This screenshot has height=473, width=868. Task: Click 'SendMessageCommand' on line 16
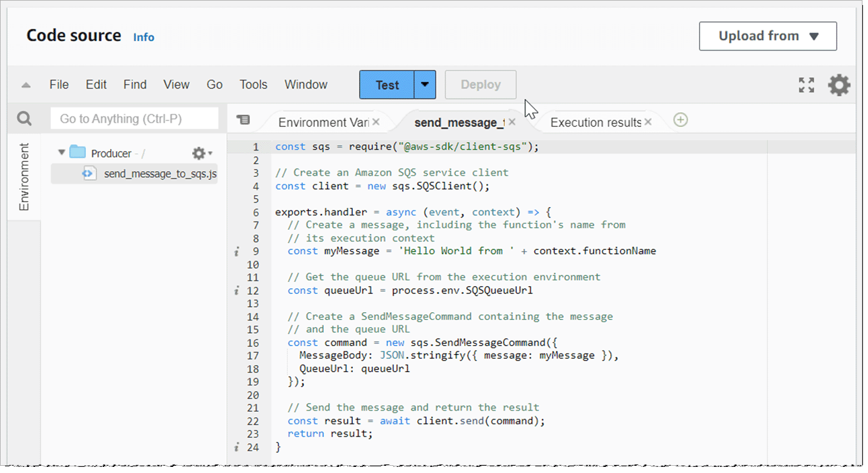(490, 342)
